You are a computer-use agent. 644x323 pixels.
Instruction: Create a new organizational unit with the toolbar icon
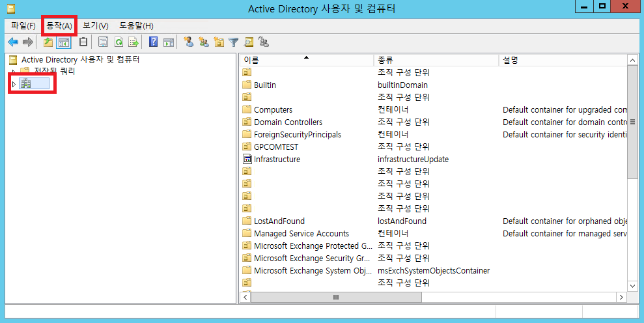[x=219, y=42]
